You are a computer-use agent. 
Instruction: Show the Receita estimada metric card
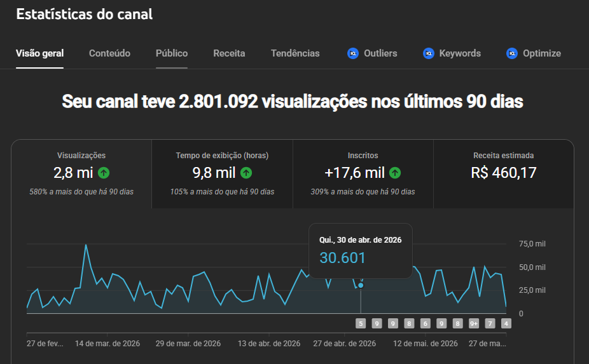point(503,174)
